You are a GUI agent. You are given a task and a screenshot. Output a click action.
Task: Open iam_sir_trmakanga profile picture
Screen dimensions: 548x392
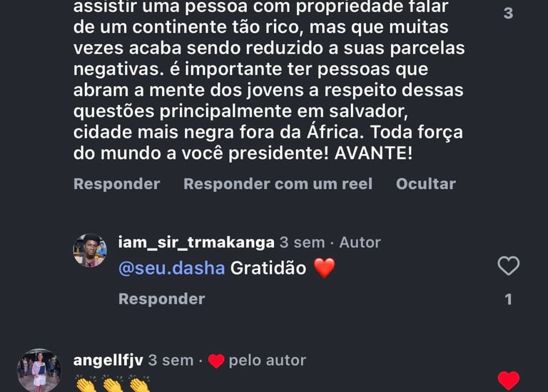(x=90, y=251)
